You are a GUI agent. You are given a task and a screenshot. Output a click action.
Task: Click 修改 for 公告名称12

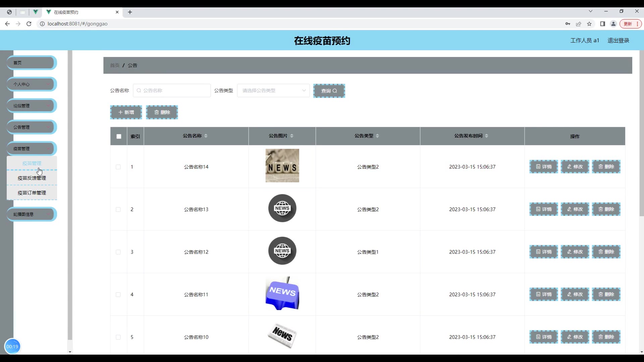(x=575, y=252)
